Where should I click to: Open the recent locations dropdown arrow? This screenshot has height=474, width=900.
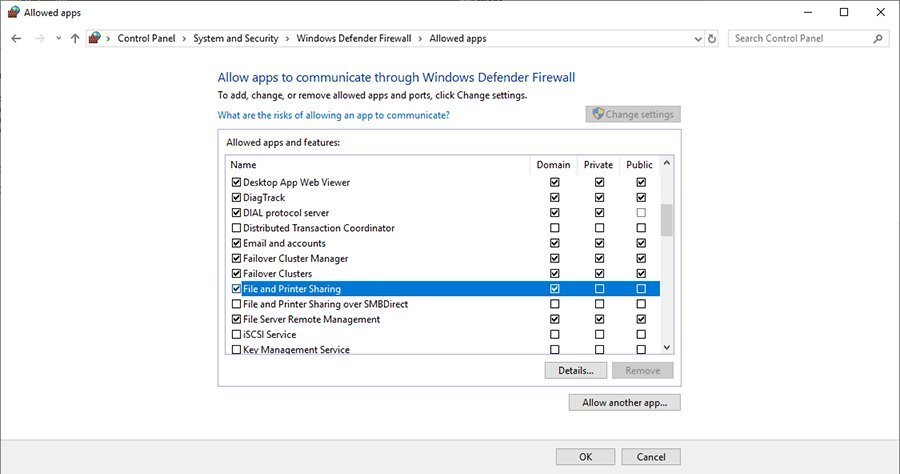[x=59, y=38]
